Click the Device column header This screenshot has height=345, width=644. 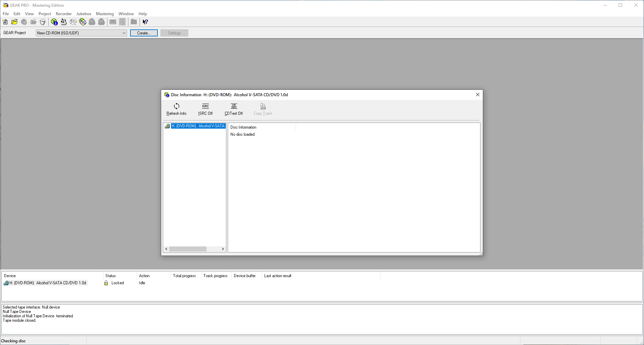pyautogui.click(x=52, y=276)
